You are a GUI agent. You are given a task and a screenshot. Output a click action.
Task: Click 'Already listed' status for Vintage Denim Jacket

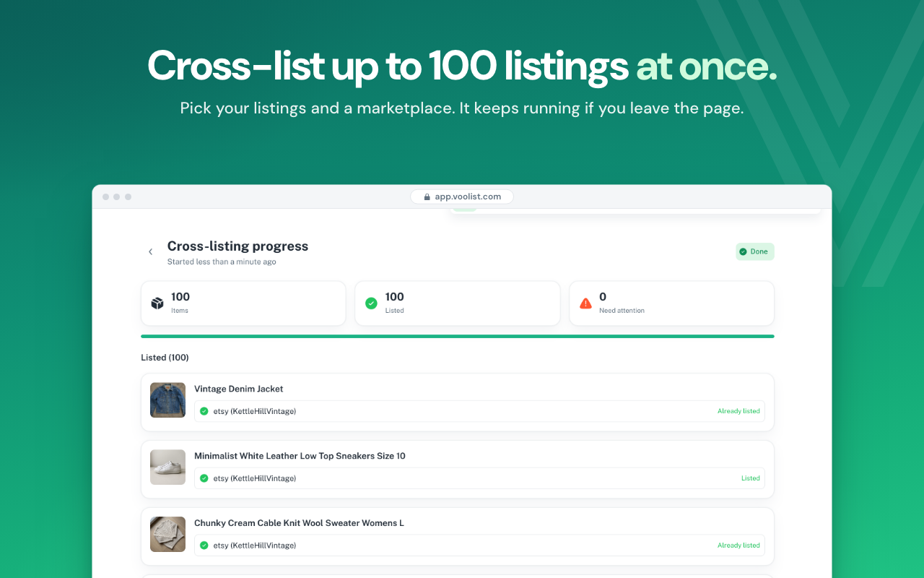point(738,411)
